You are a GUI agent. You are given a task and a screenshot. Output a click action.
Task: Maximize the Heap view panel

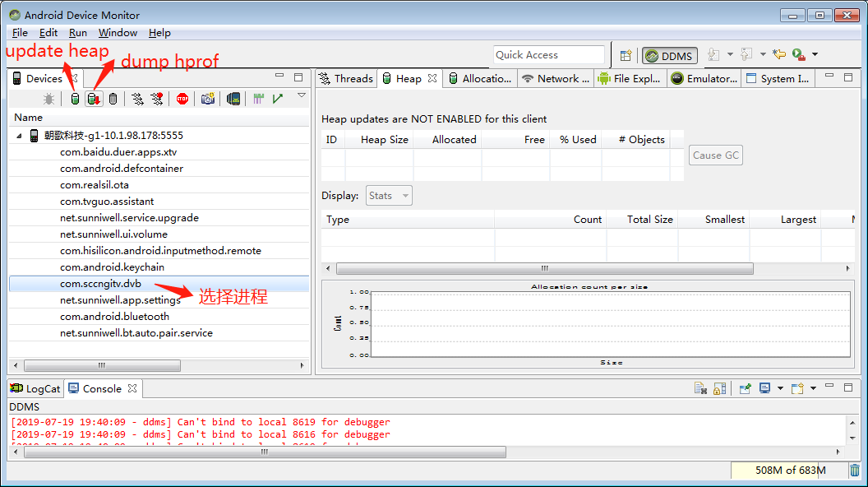click(x=848, y=77)
